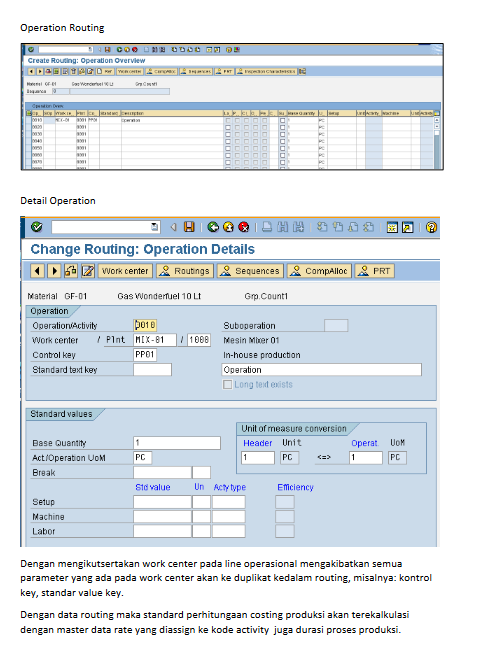Click Setup Std value field
Viewport: 477px width, 653px height.
coord(162,502)
